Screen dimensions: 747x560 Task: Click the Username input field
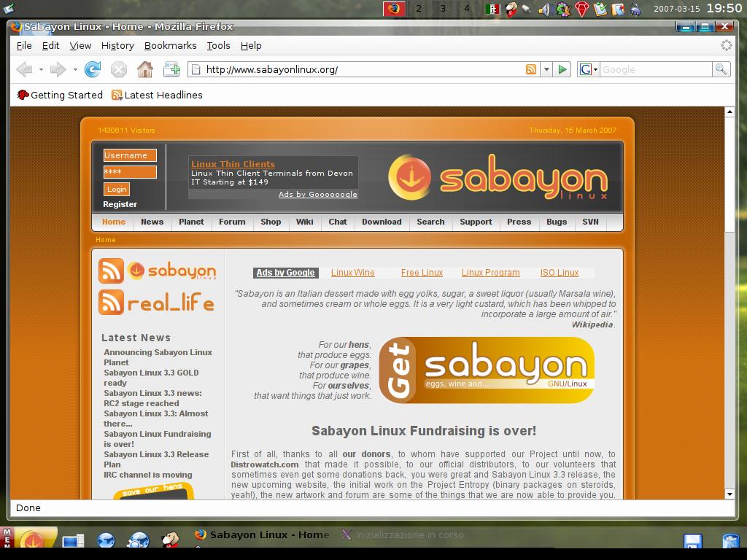130,155
